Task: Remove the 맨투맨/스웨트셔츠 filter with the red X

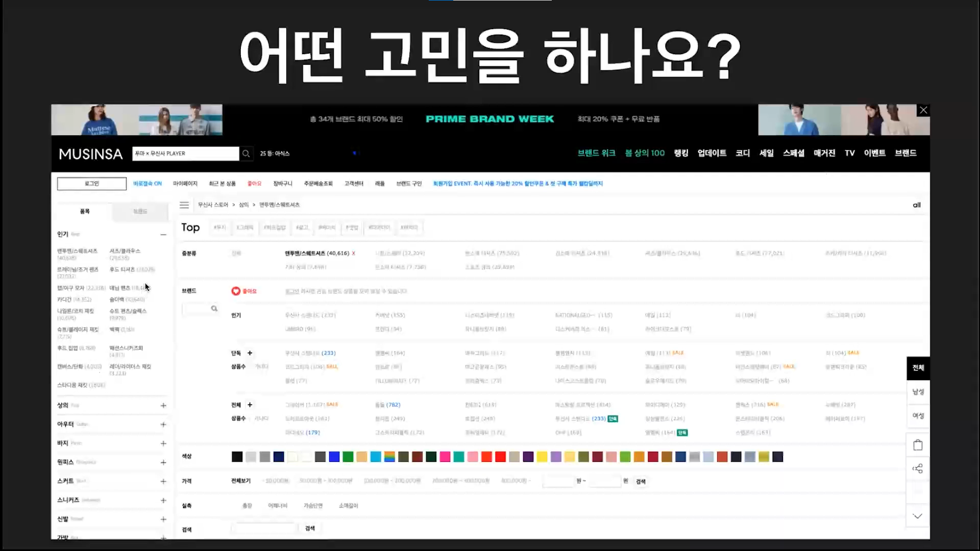Action: pos(354,254)
